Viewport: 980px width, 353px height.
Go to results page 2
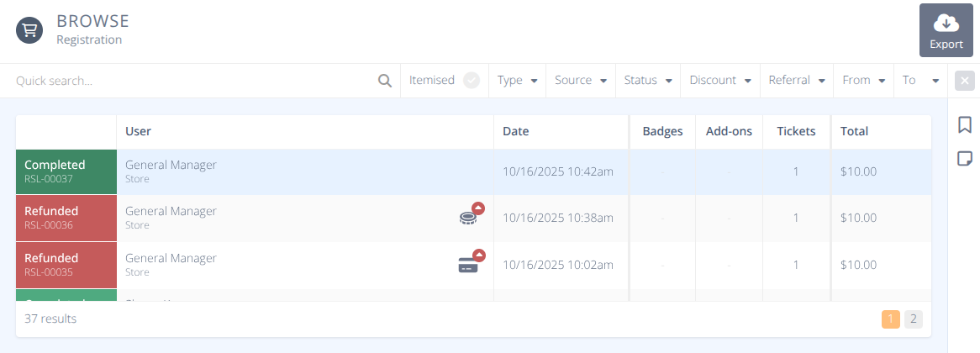click(x=913, y=319)
